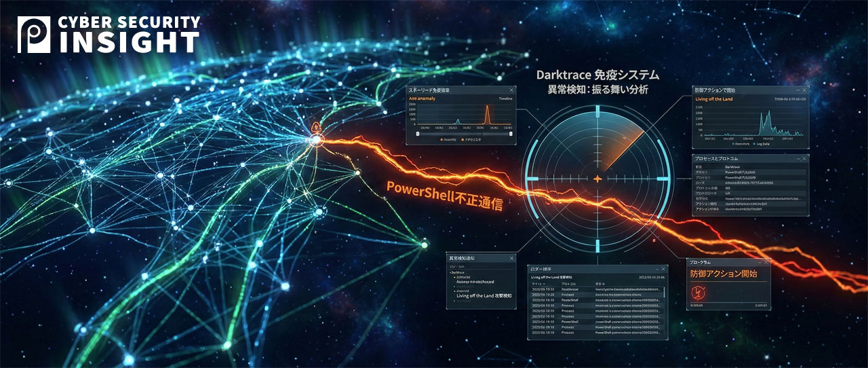Click the orange crosshair at the radar center

click(597, 179)
